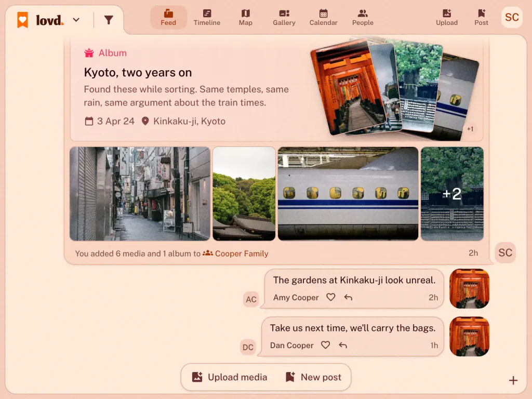Open the filter funnel icon

click(109, 20)
